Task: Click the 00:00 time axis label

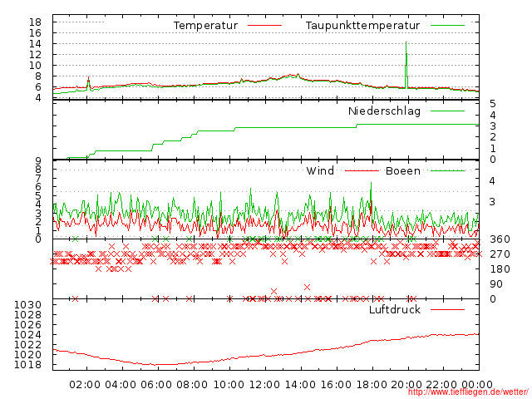Action: click(x=477, y=385)
